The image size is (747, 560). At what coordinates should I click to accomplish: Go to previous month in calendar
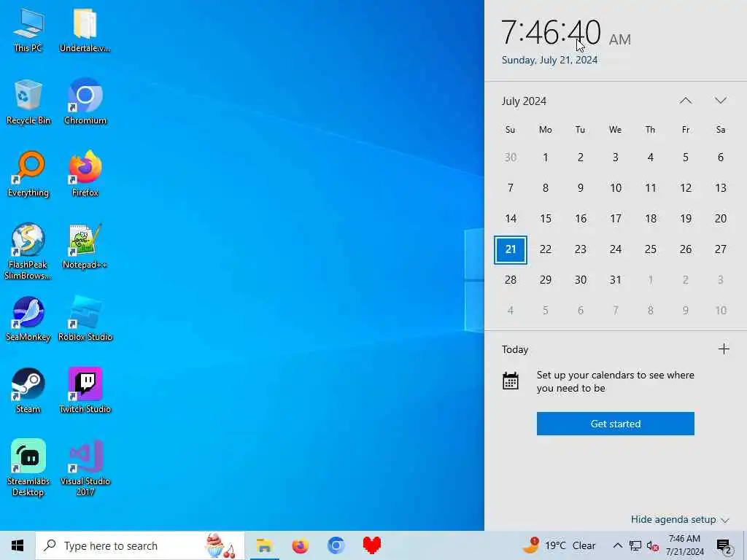(x=686, y=101)
